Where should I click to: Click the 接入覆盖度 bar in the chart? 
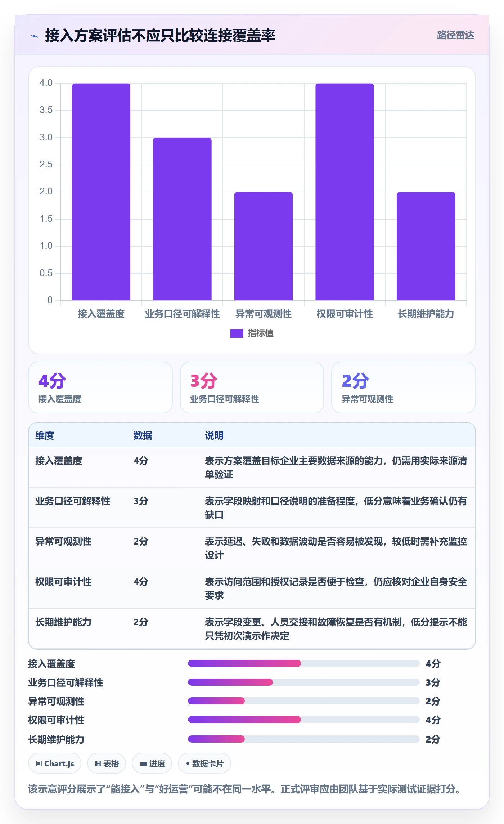click(101, 192)
